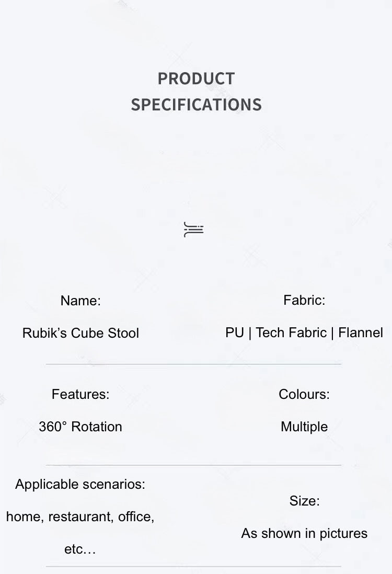Click the home, restaurant, office text line

pos(80,516)
